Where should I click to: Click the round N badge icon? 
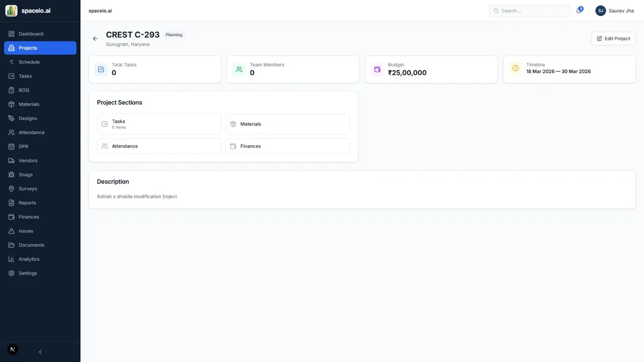tap(13, 349)
